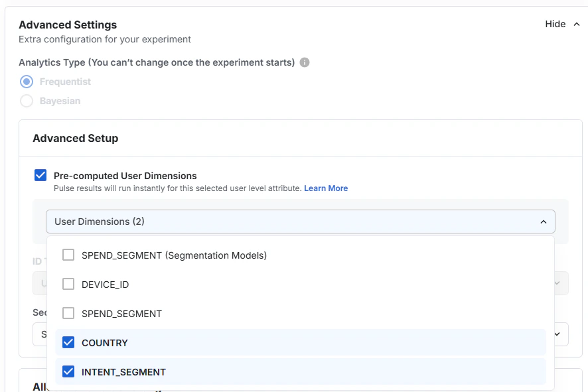The image size is (588, 392).
Task: Select the Frequentist analytics type
Action: click(x=25, y=81)
